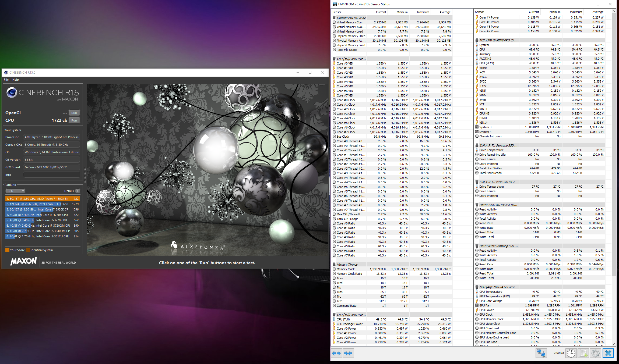Select the Core i7-4770K ranking entry
The height and width of the screenshot is (364, 619).
43,215
